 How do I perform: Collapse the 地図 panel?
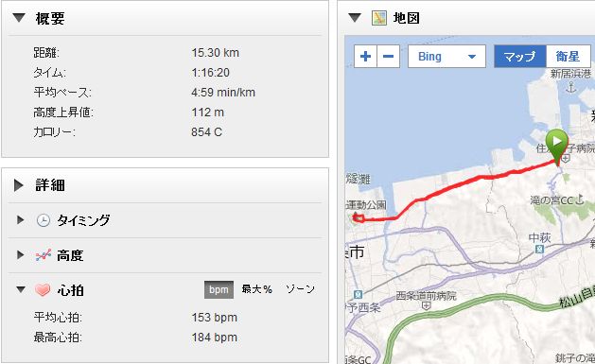tap(355, 17)
